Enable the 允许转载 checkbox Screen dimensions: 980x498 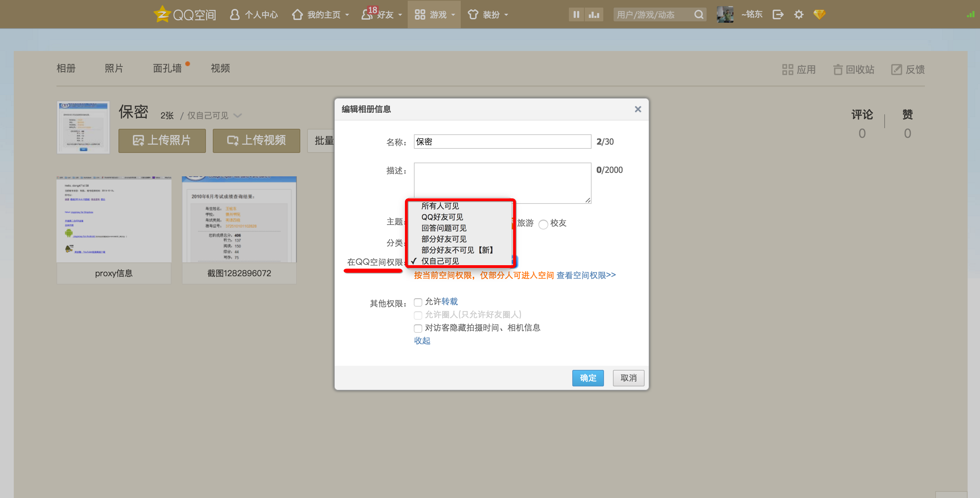[x=418, y=302]
